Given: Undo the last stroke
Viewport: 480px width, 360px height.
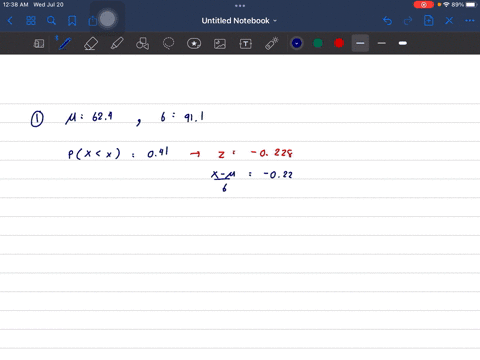Looking at the screenshot, I should (387, 21).
